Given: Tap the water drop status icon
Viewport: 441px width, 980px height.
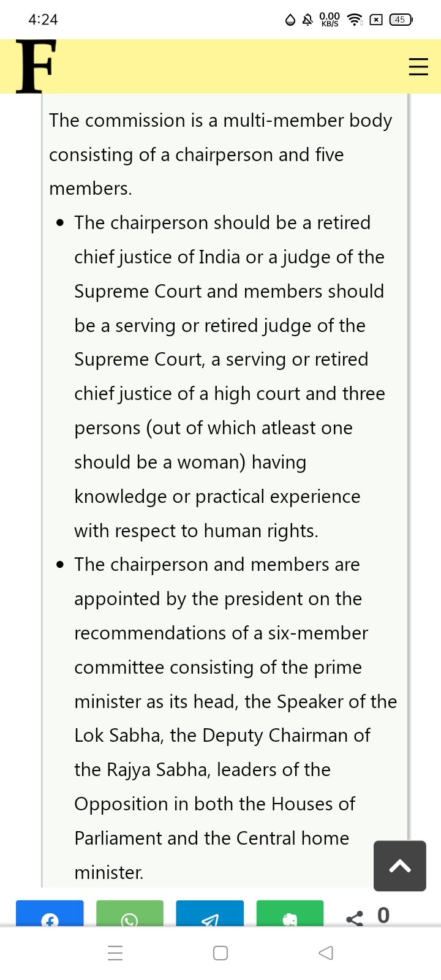Looking at the screenshot, I should coord(290,20).
